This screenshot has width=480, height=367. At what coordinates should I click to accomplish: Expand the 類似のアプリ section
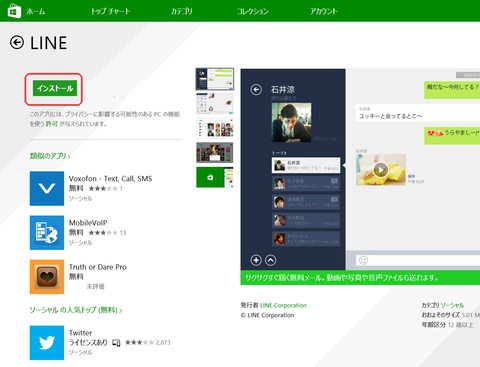click(x=50, y=156)
